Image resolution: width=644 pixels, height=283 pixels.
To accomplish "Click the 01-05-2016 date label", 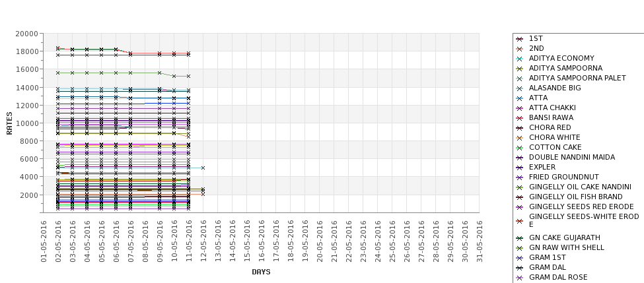I will 44,241.
